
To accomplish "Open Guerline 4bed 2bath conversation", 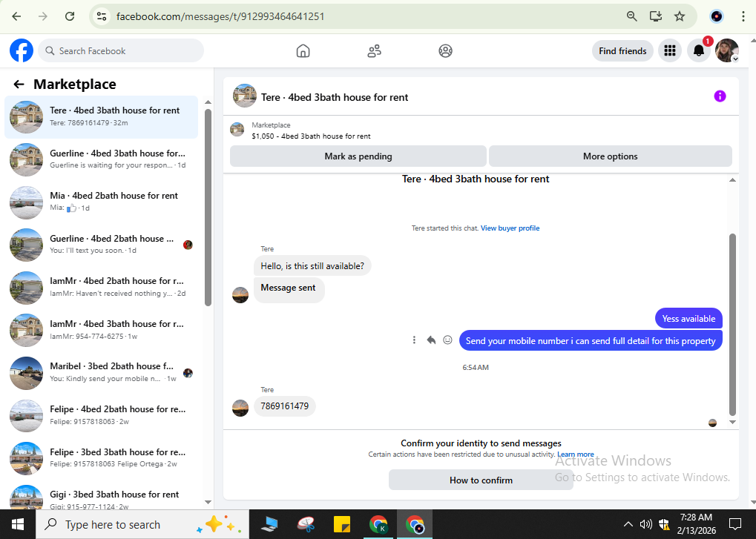I will coord(101,245).
